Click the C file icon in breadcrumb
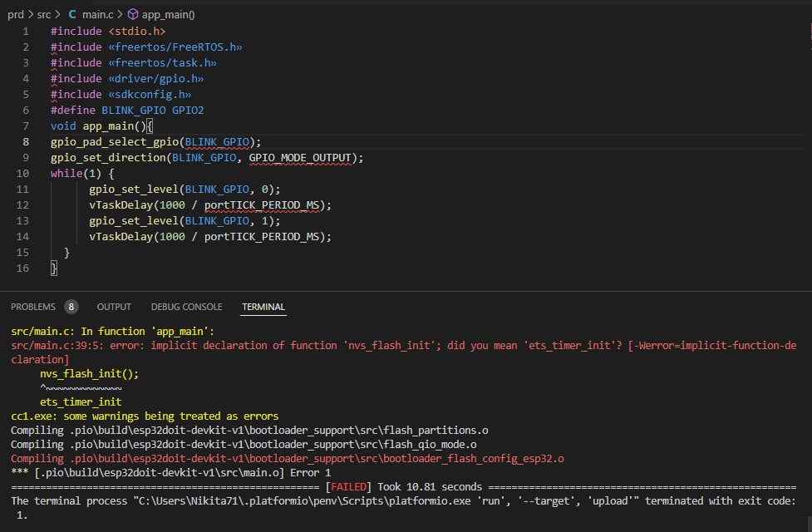Screen dimensions: 812x532 72,14
